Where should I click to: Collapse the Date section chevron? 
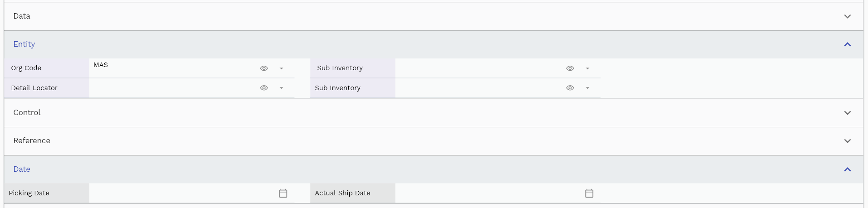point(847,169)
